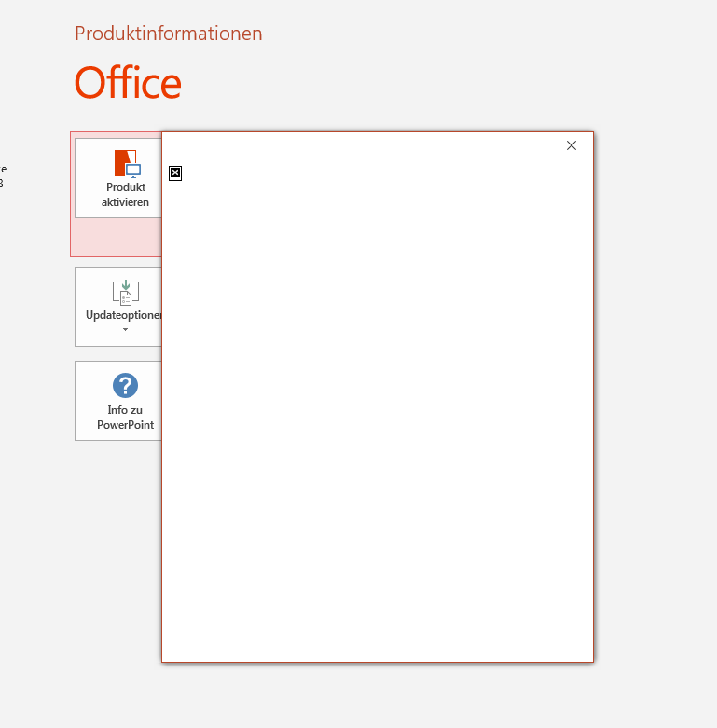Click the Office logo text
717x728 pixels.
coord(128,83)
